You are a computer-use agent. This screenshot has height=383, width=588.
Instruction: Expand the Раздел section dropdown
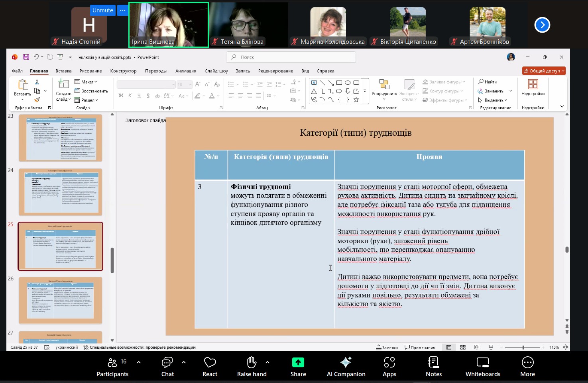coord(87,100)
